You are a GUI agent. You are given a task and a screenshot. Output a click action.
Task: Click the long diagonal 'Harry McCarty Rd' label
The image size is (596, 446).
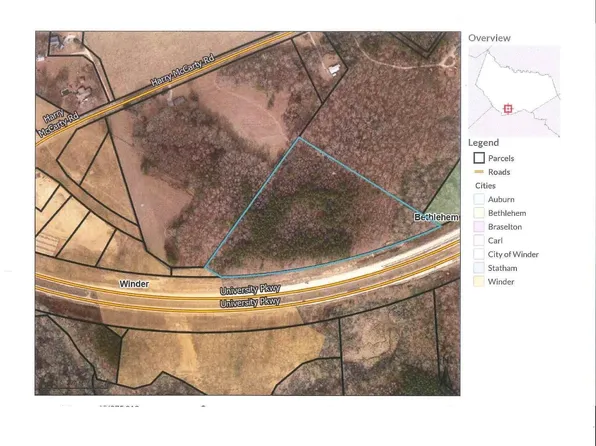pyautogui.click(x=183, y=70)
